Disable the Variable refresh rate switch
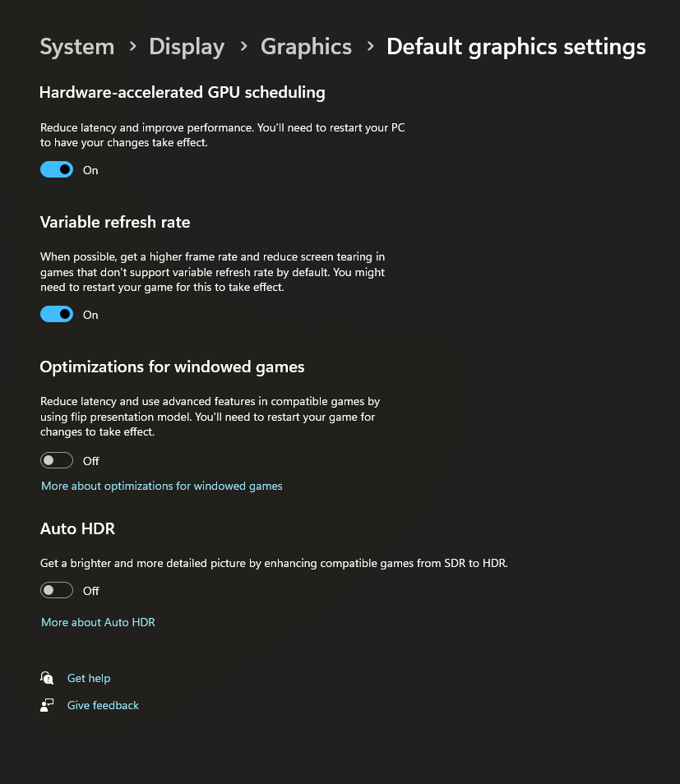The width and height of the screenshot is (680, 784). (x=57, y=315)
